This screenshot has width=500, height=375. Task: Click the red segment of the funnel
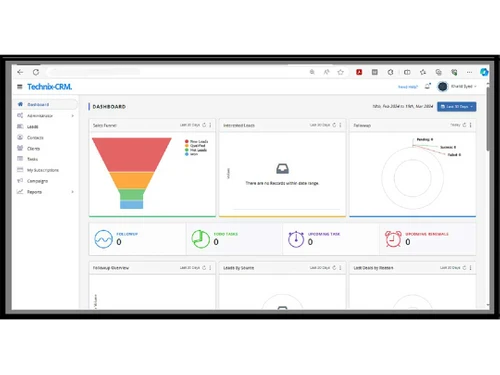[x=132, y=154]
